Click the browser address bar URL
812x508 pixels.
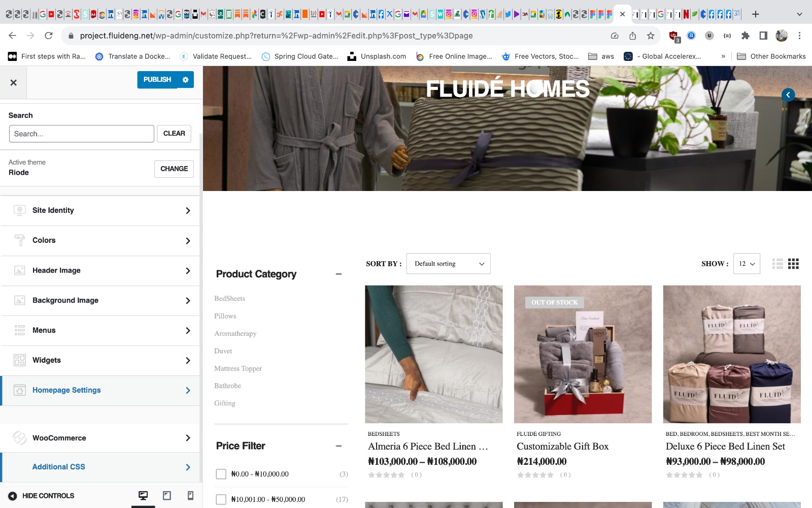pyautogui.click(x=276, y=36)
